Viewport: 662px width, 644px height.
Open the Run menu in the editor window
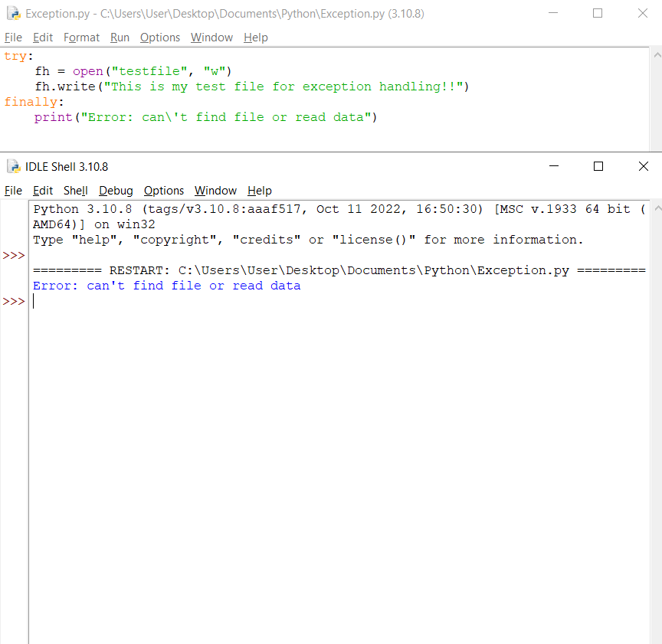pos(120,38)
